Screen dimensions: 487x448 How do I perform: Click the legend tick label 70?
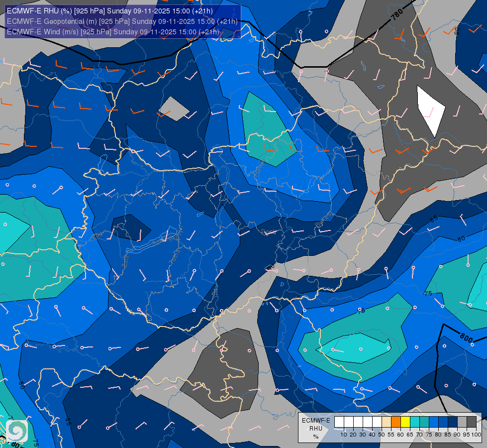pos(419,435)
